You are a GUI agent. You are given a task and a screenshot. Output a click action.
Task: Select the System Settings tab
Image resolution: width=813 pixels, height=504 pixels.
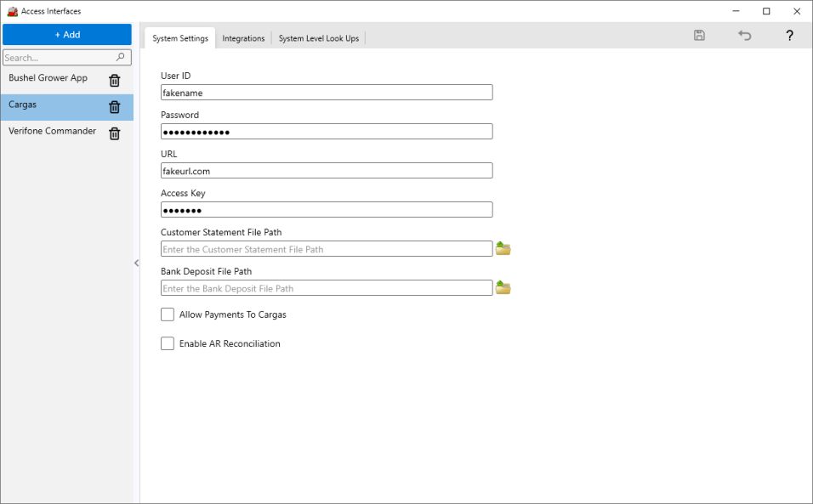pyautogui.click(x=180, y=38)
